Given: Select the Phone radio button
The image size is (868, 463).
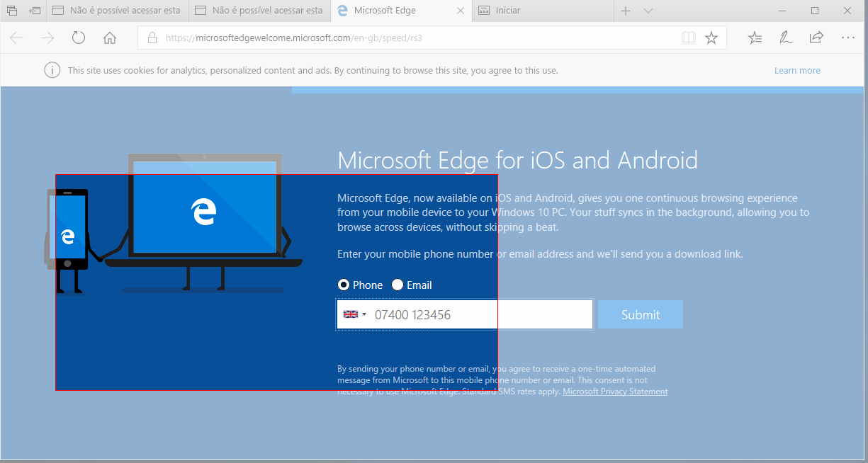Looking at the screenshot, I should [344, 285].
